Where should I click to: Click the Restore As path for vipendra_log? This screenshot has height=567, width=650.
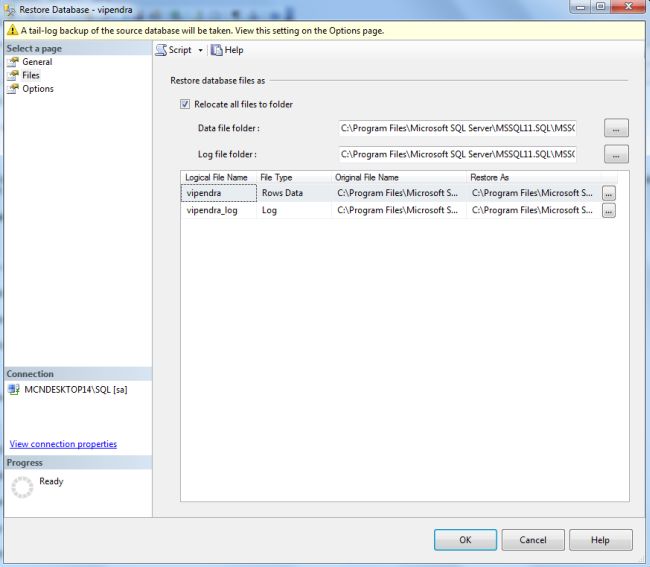point(534,210)
